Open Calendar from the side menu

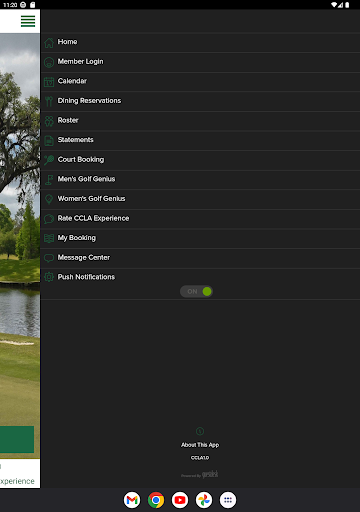[200, 82]
